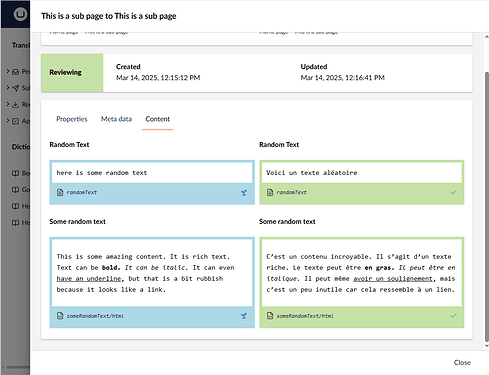This screenshot has width=489, height=375.
Task: Select the Content tab
Action: [x=157, y=119]
